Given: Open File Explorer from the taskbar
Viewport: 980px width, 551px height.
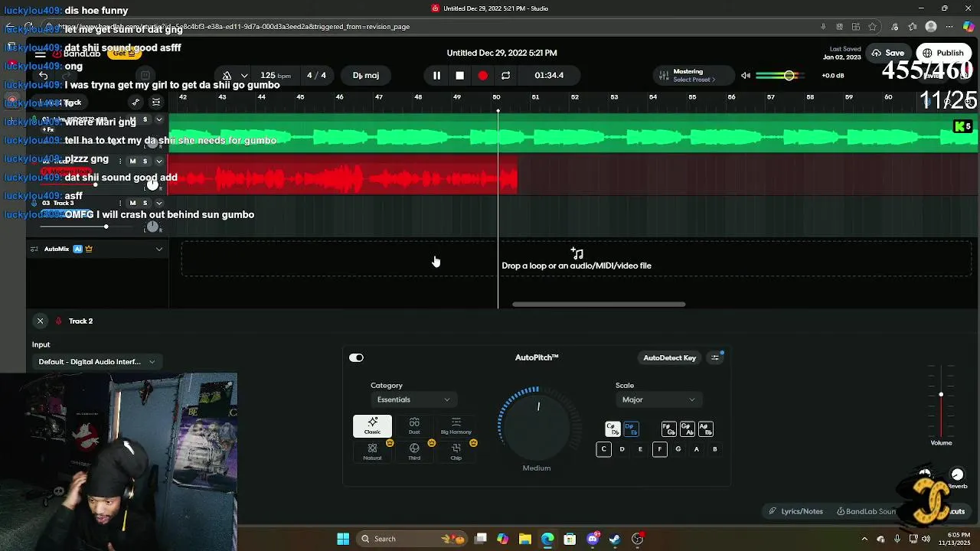Looking at the screenshot, I should point(525,539).
